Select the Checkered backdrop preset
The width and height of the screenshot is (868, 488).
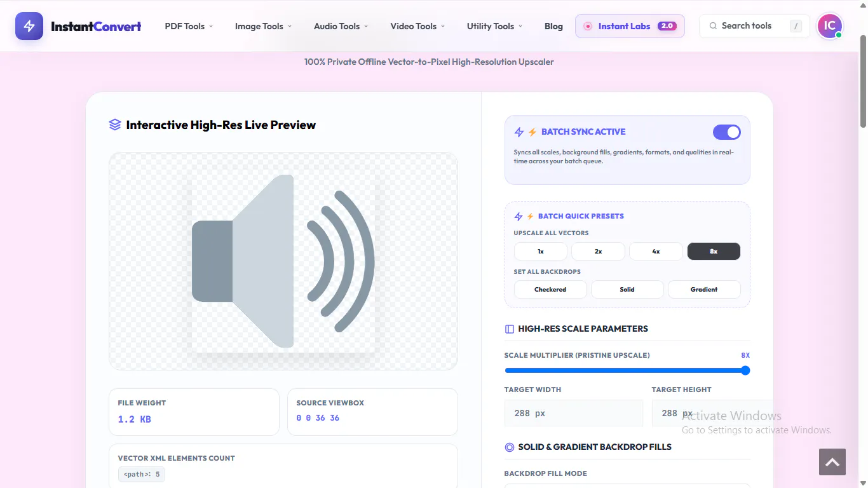pos(550,289)
